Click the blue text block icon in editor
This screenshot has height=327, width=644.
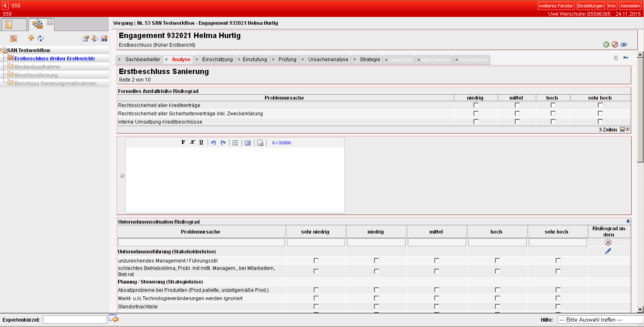click(248, 143)
